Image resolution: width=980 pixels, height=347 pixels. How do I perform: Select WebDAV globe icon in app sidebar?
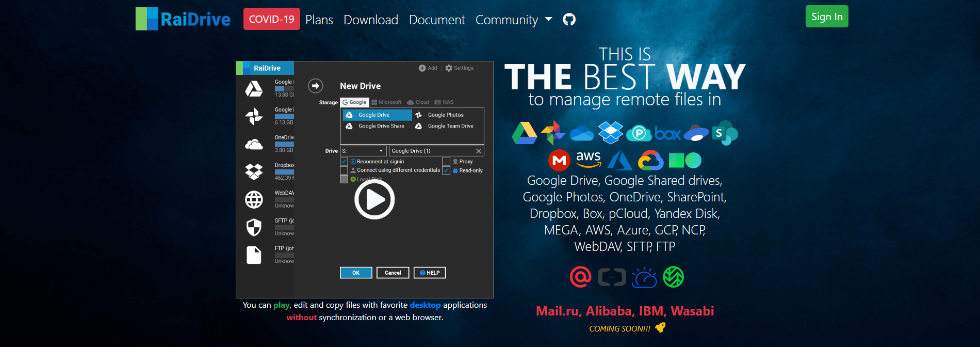coord(254,199)
